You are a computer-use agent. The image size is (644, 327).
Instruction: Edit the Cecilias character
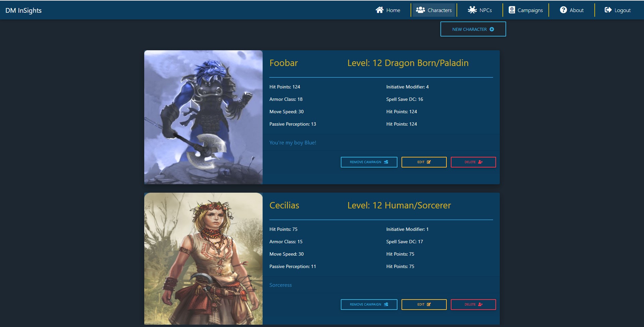pyautogui.click(x=424, y=305)
